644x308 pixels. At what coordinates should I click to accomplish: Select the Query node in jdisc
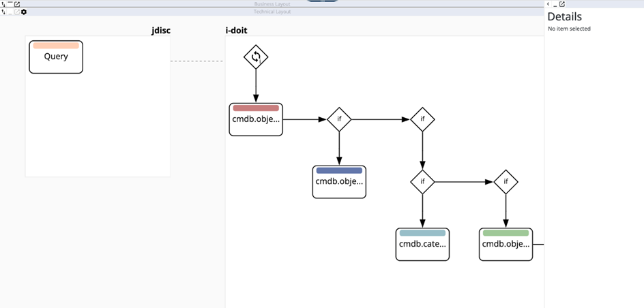(x=56, y=57)
